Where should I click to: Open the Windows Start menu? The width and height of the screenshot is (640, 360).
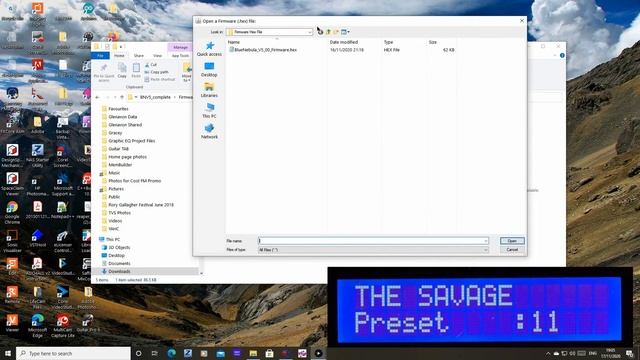(x=8, y=353)
